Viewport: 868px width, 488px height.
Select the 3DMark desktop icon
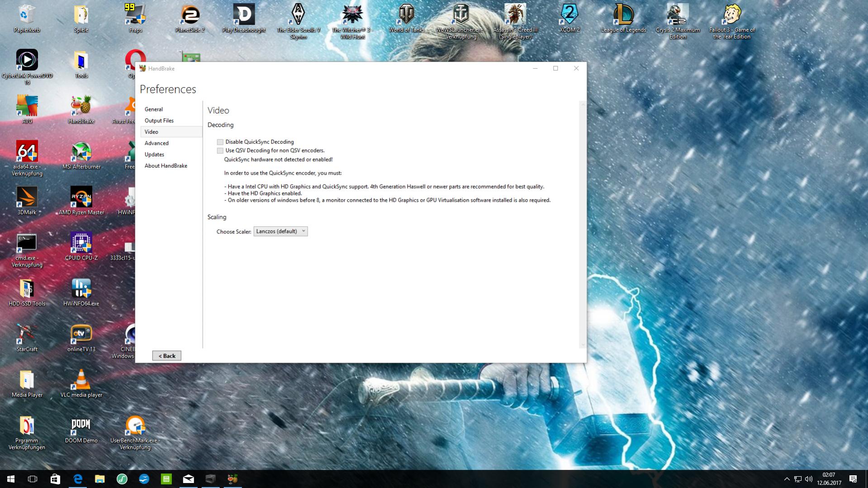(27, 201)
